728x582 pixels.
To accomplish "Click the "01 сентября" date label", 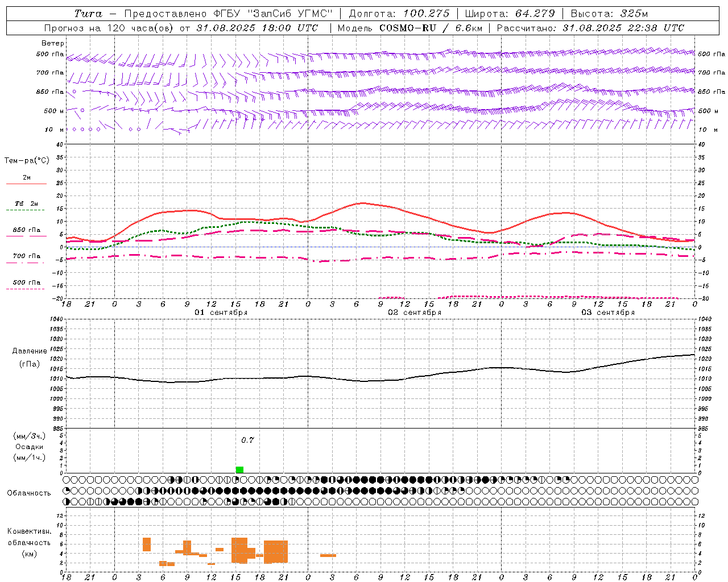I will click(x=221, y=313).
